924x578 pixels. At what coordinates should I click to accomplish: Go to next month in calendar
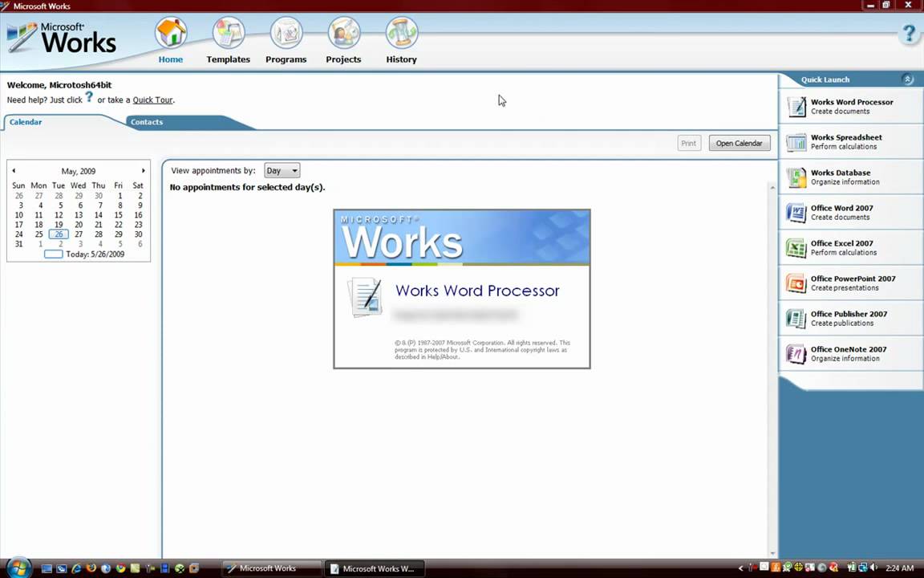[144, 170]
